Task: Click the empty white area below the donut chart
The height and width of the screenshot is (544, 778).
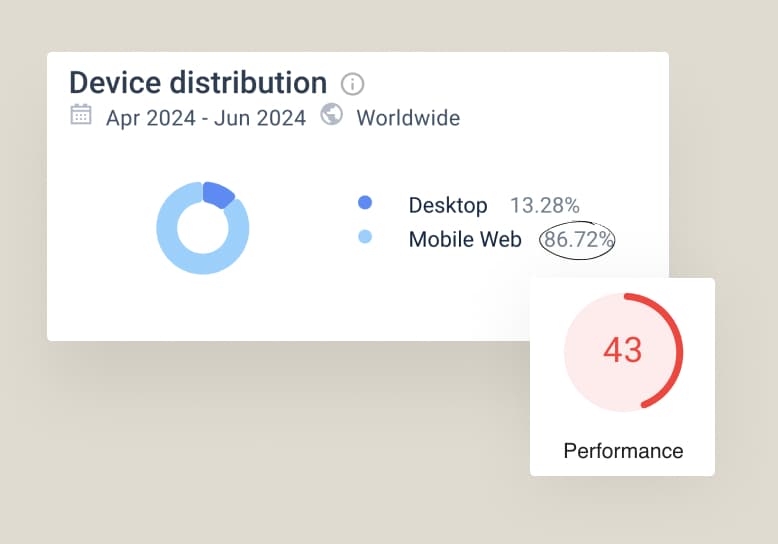Action: 202,310
